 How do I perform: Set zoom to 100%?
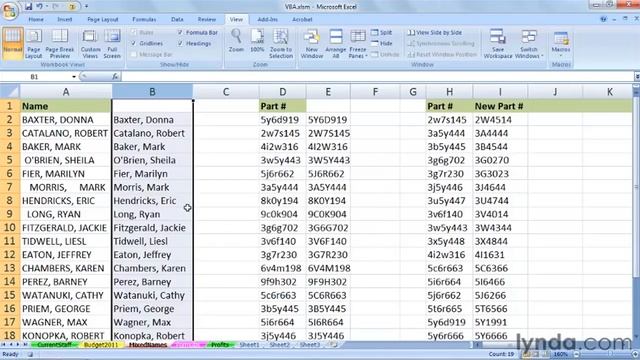click(257, 40)
